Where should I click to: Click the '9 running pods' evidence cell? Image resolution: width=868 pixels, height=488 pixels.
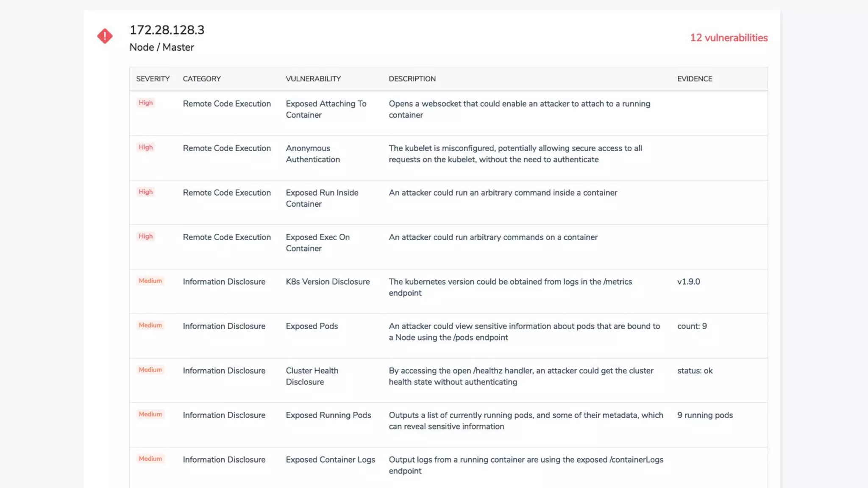tap(705, 415)
